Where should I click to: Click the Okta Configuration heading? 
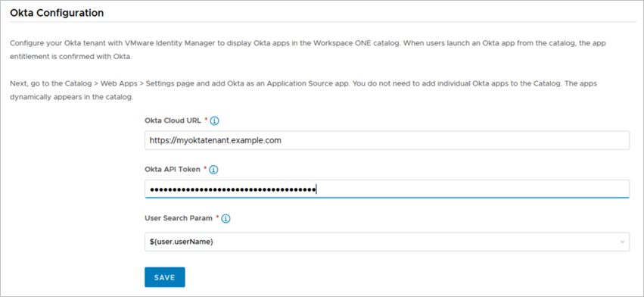coord(57,13)
